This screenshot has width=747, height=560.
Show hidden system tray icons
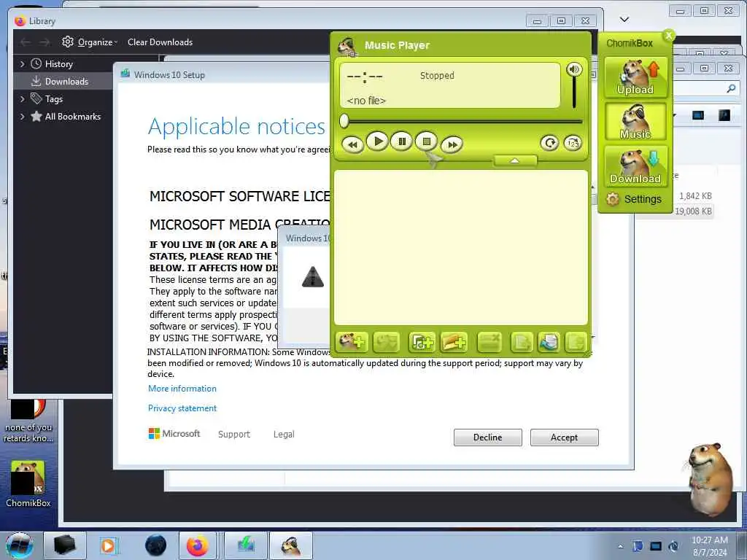(x=620, y=546)
